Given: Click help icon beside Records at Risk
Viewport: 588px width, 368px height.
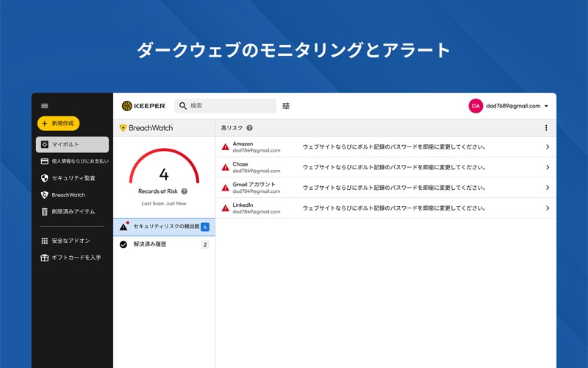Looking at the screenshot, I should [184, 191].
